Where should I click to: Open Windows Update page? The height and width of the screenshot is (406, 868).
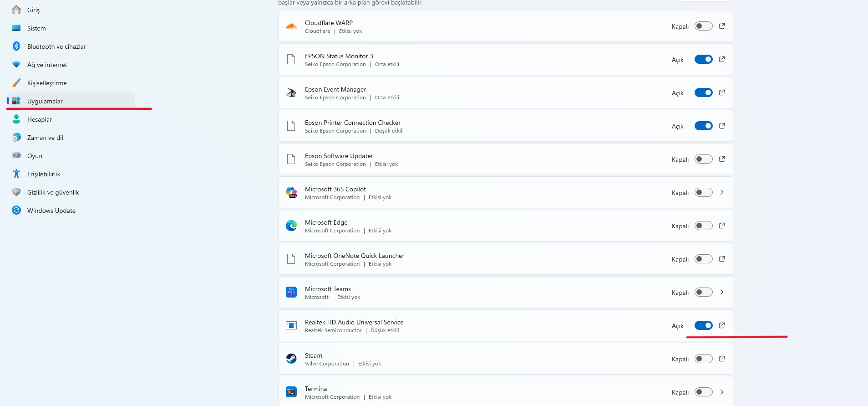point(71,211)
